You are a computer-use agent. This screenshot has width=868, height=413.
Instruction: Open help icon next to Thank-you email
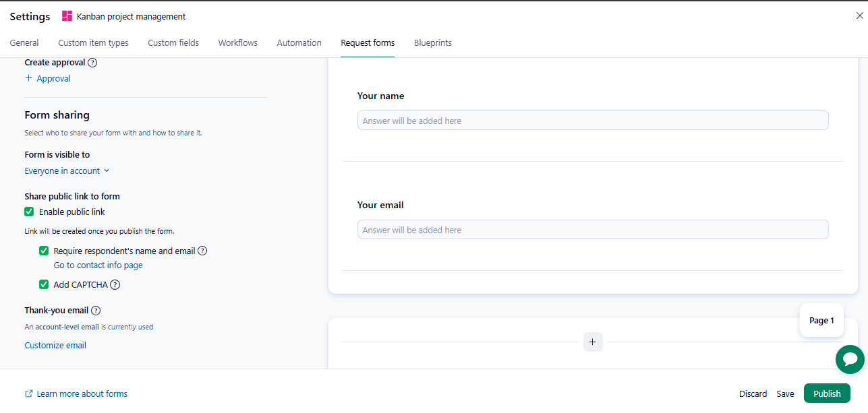(96, 311)
